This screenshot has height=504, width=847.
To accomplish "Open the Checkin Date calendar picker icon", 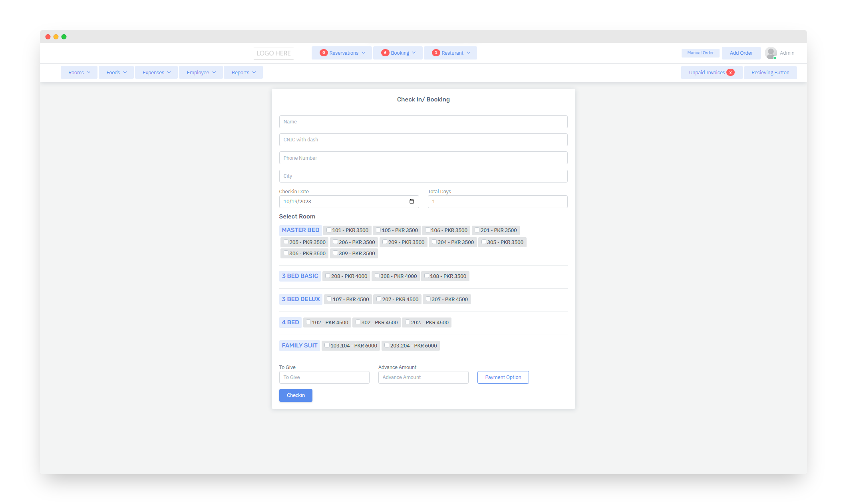I will (x=412, y=201).
